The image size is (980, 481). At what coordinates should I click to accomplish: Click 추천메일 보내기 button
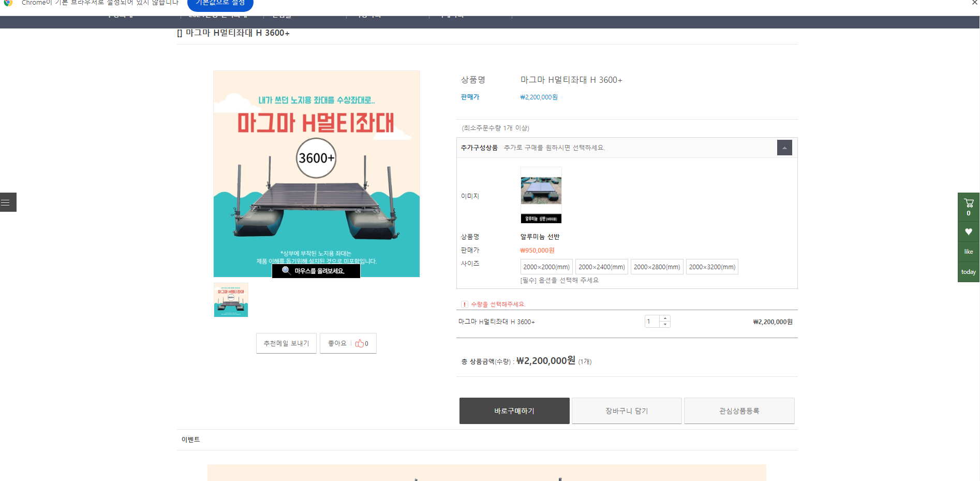click(x=286, y=343)
